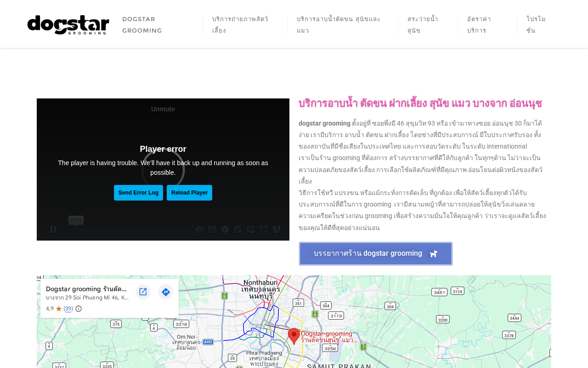588x368 pixels.
Task: Open video settings gear
Action: [x=225, y=230]
